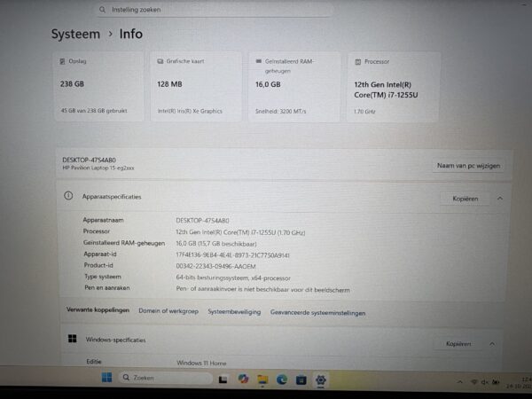Go back to the Systeem breadcrumb
This screenshot has height=399, width=532.
[x=75, y=34]
